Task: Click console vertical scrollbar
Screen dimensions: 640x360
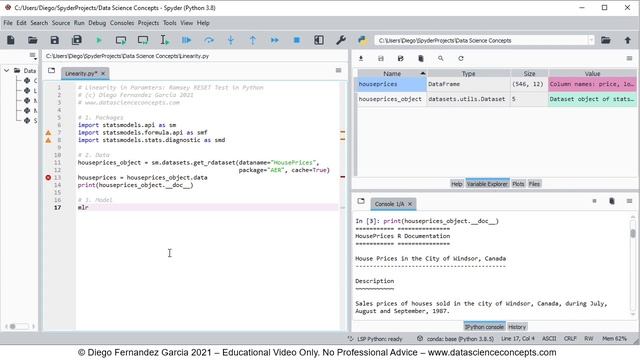Action: (633, 267)
